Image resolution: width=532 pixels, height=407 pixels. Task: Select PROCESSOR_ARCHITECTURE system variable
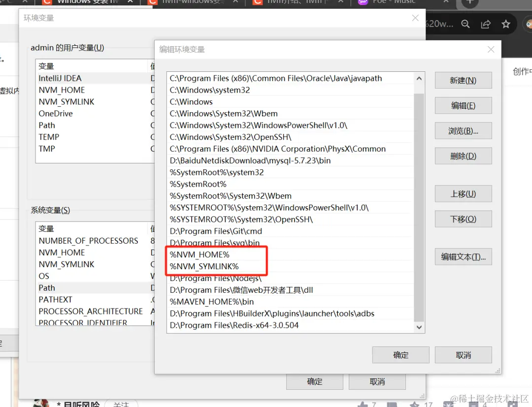95,311
